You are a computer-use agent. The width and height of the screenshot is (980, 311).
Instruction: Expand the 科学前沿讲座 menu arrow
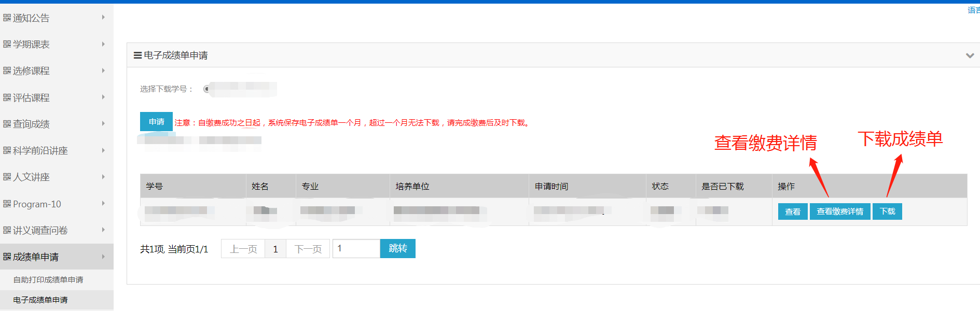[103, 150]
